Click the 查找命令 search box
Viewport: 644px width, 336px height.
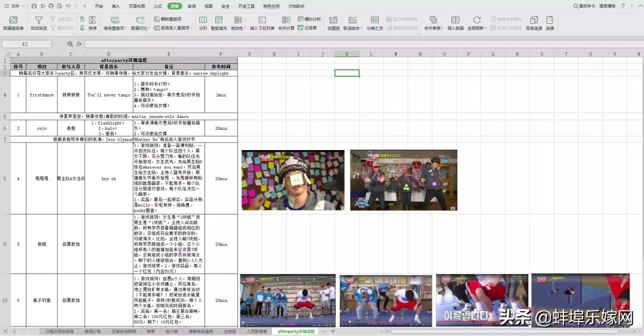pos(595,6)
